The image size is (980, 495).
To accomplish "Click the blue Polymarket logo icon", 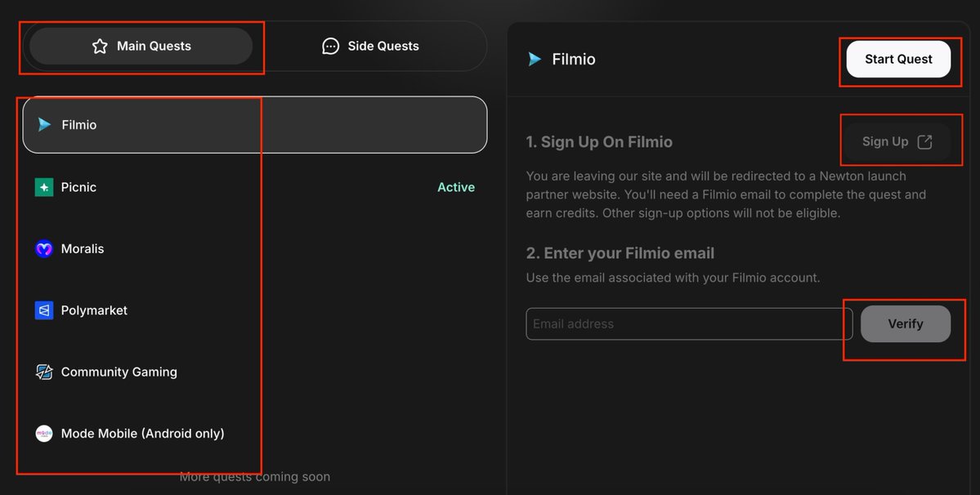I will [x=44, y=310].
